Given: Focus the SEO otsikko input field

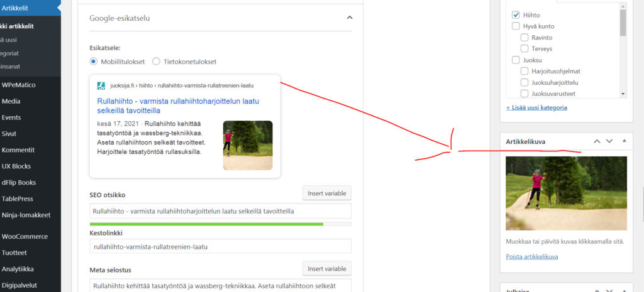Looking at the screenshot, I should (x=221, y=211).
